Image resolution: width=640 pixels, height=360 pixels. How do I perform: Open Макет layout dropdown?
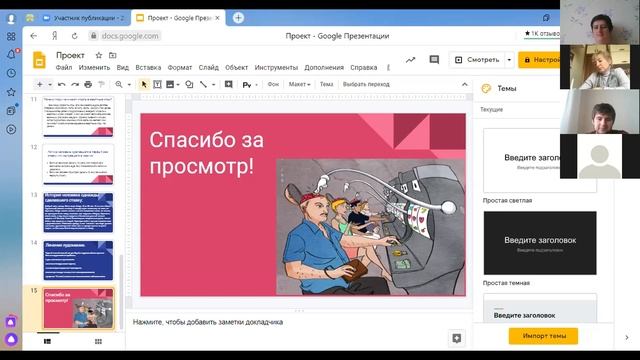[300, 84]
